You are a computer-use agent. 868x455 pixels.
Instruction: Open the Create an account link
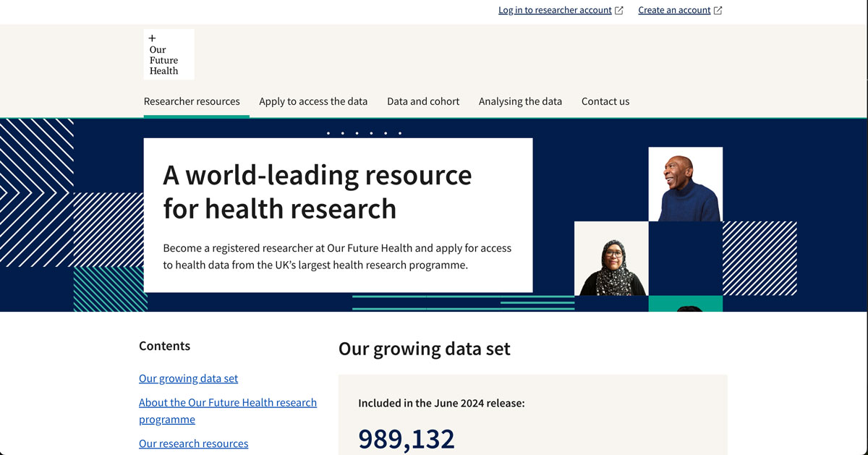point(674,10)
